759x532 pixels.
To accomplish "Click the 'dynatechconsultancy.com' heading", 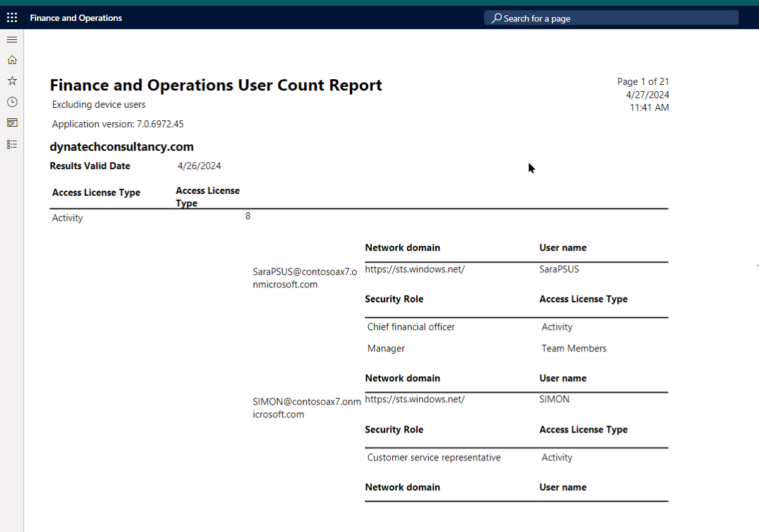I will click(122, 147).
